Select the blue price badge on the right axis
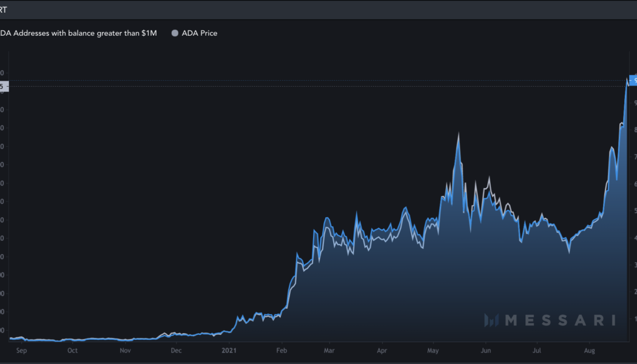The image size is (637, 364). (x=633, y=79)
